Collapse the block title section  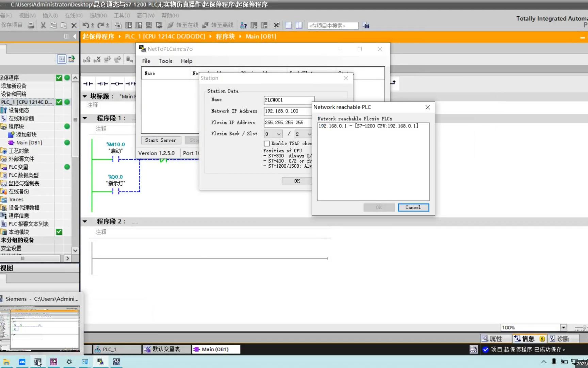coord(85,96)
